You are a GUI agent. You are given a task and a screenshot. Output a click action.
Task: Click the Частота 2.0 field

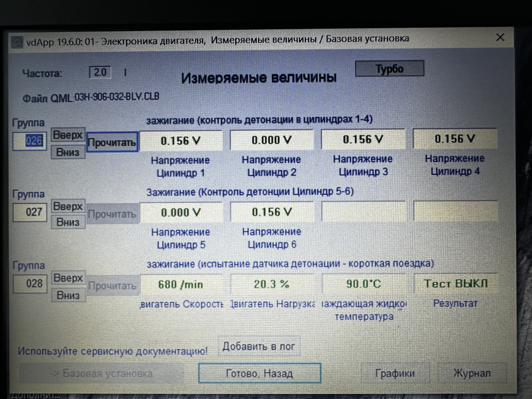pos(100,72)
